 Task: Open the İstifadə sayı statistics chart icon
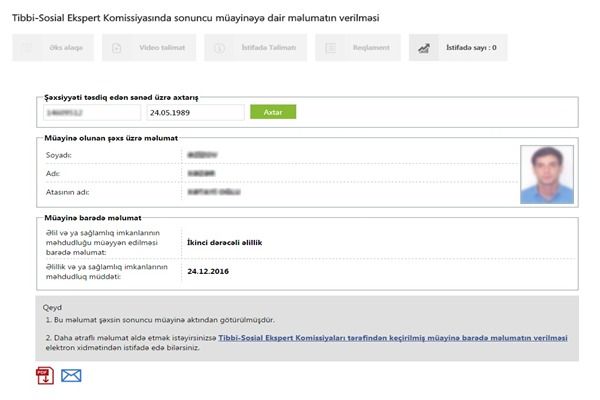(424, 48)
